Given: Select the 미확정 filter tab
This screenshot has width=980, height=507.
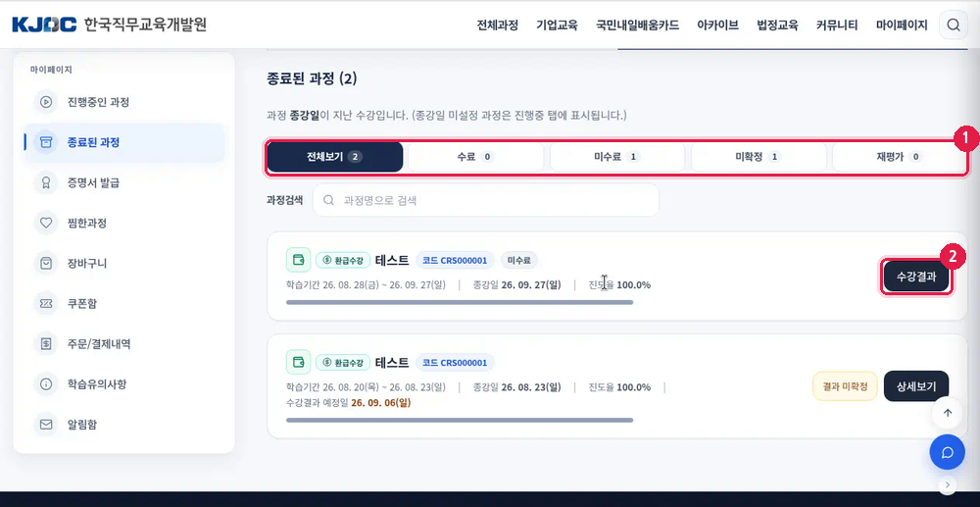Looking at the screenshot, I should coord(759,157).
